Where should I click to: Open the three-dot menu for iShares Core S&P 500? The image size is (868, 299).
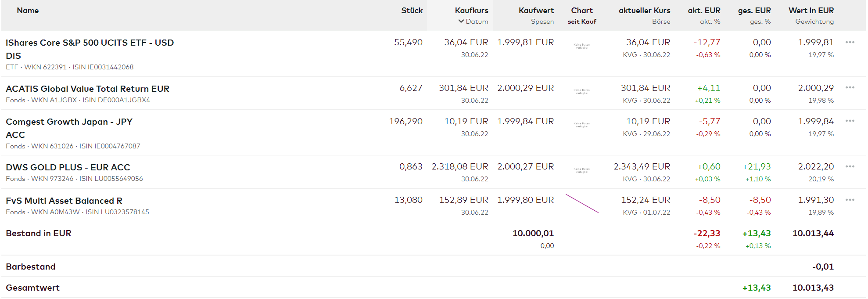850,43
